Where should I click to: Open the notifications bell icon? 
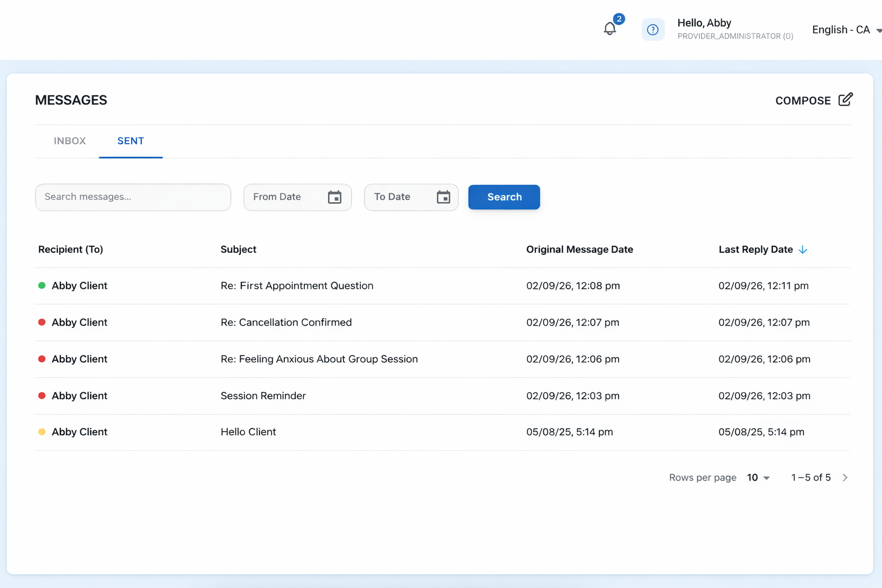point(610,29)
